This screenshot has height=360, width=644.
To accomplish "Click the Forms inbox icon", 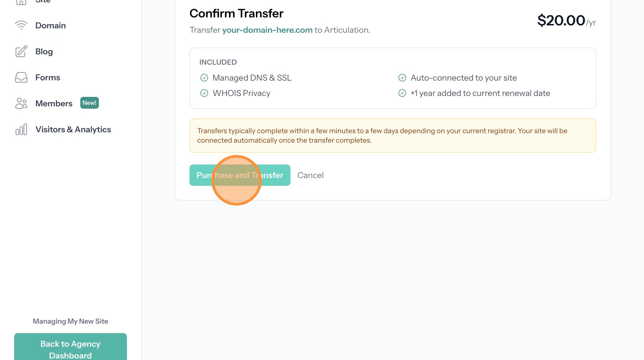I will pyautogui.click(x=21, y=77).
